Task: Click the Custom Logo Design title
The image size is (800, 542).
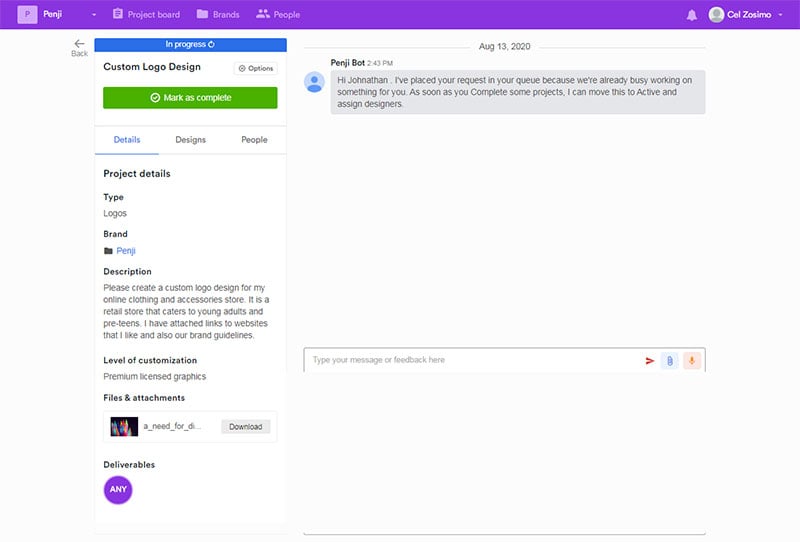Action: 152,67
